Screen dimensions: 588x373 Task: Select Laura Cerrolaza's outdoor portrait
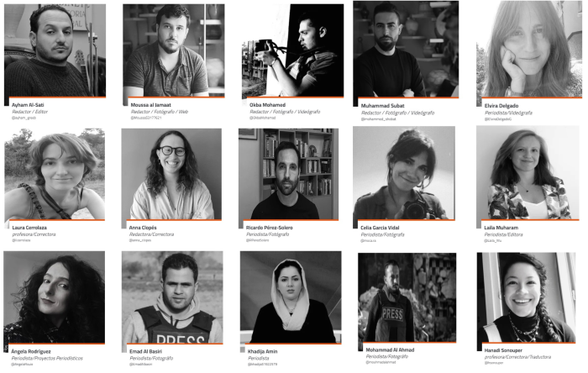tap(55, 174)
